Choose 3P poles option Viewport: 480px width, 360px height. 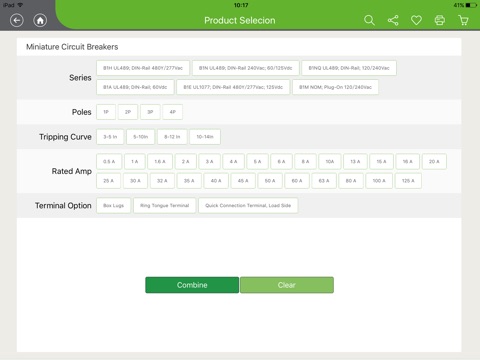coord(150,112)
